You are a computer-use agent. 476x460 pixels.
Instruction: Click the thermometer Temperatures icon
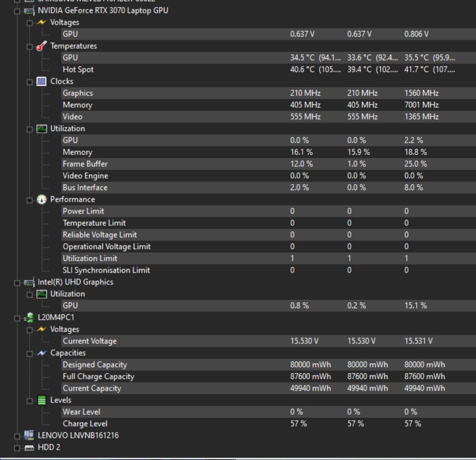pos(42,46)
